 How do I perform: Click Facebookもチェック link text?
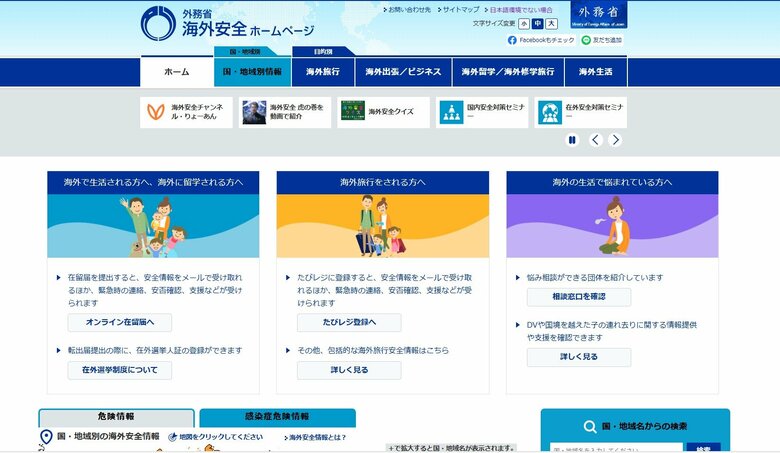547,40
